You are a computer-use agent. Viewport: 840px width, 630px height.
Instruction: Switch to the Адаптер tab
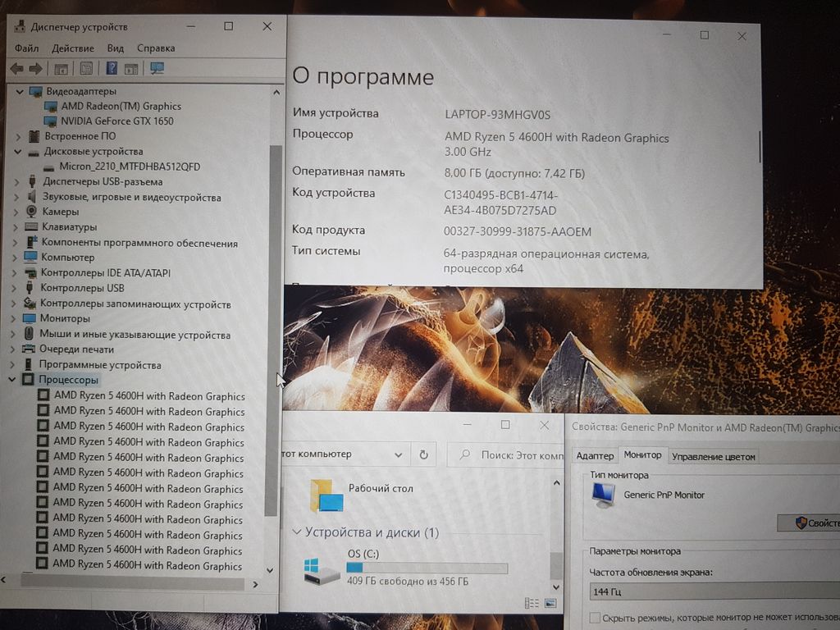point(595,456)
